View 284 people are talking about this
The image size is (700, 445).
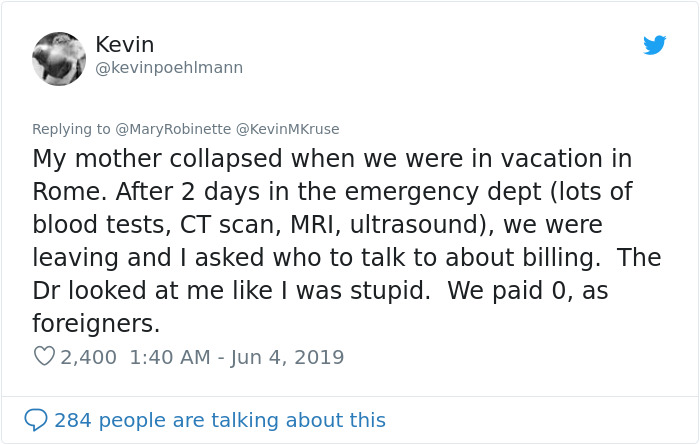[x=220, y=420]
